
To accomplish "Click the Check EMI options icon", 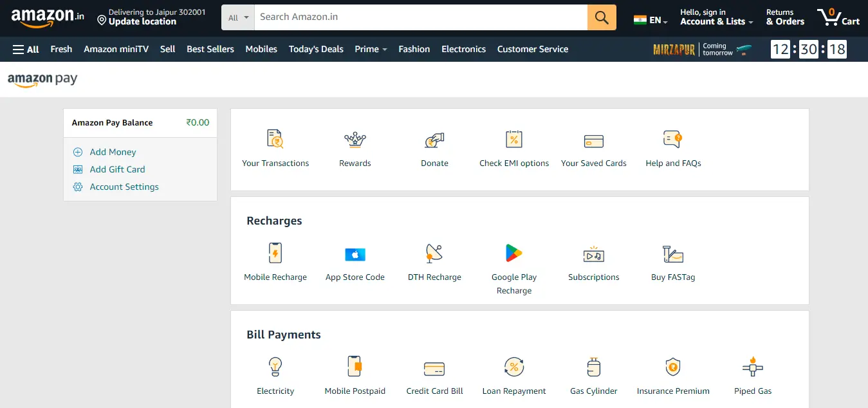I will [x=514, y=139].
